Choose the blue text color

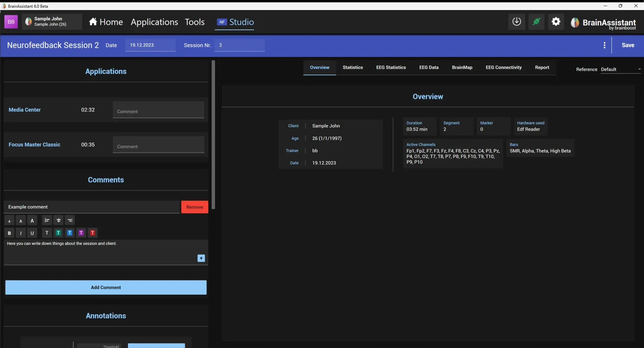pos(70,233)
